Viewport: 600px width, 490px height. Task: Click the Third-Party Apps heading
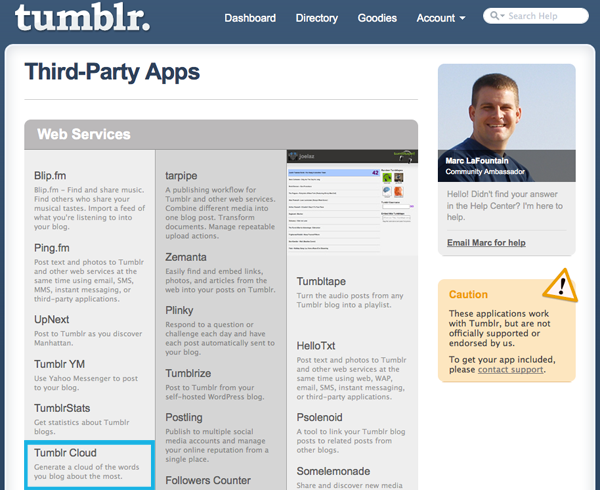112,72
